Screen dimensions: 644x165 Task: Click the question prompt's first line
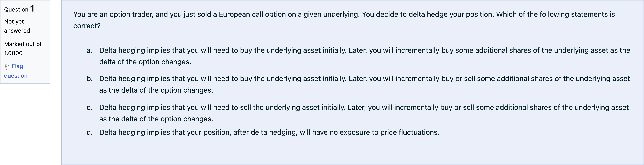click(x=344, y=15)
